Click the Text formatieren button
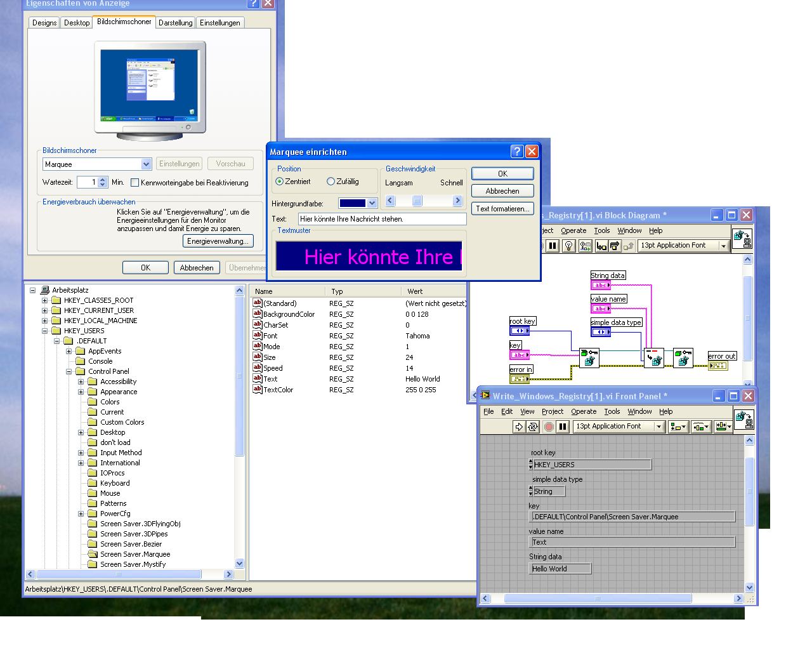Image resolution: width=812 pixels, height=650 pixels. (x=502, y=209)
